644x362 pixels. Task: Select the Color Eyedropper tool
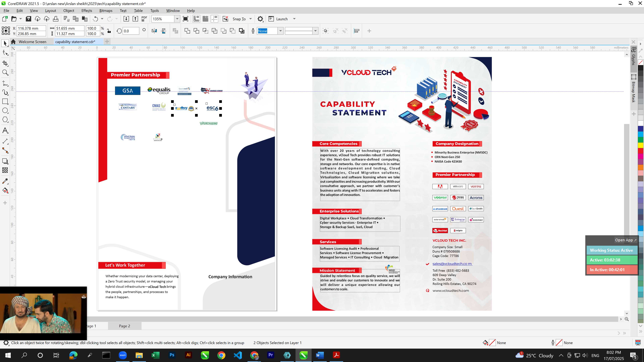click(5, 181)
